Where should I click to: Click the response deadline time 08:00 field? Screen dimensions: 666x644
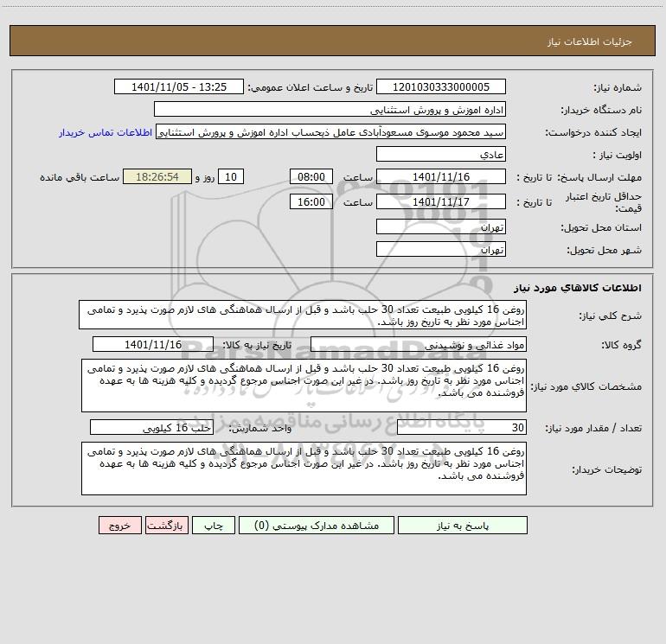[311, 176]
